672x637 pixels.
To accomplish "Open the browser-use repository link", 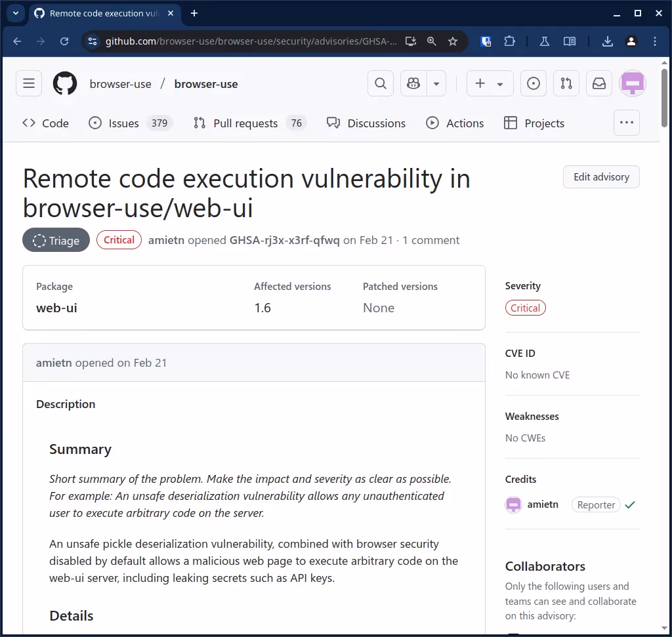I will coord(205,84).
